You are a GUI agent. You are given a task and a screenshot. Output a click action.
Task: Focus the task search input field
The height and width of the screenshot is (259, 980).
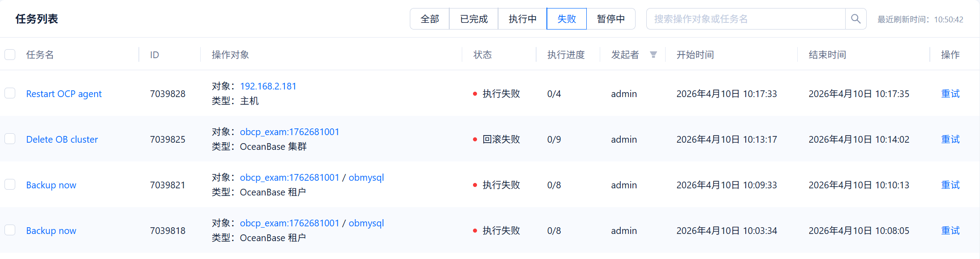[746, 19]
